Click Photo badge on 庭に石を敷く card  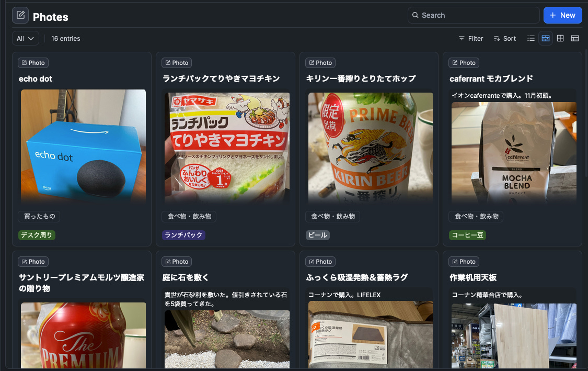177,262
